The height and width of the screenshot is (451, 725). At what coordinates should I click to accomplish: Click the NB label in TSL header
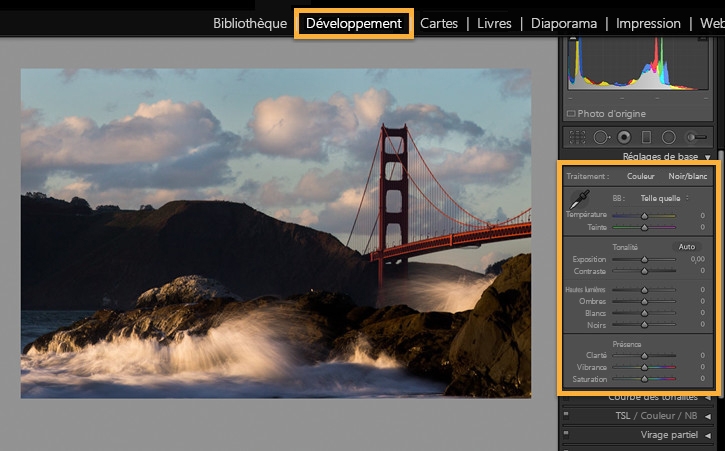click(x=691, y=416)
